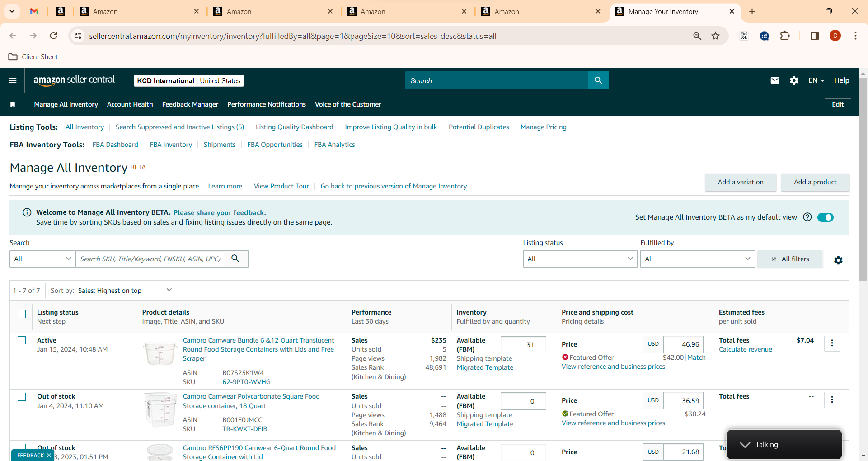This screenshot has width=868, height=461.
Task: Open table preferences gear beside All filters
Action: (x=838, y=260)
